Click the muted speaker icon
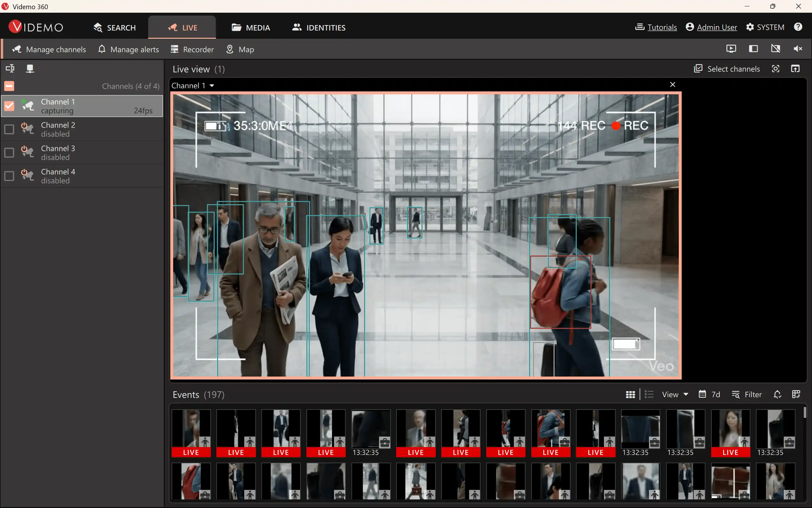 [798, 49]
